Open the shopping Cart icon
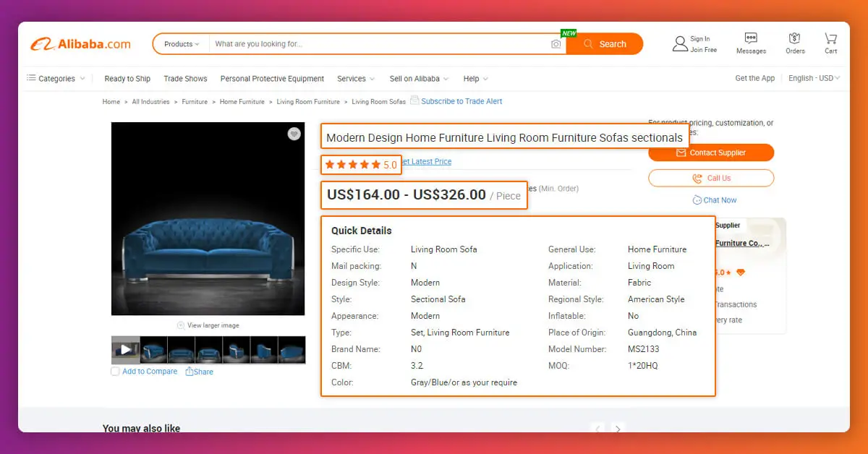868x454 pixels. [830, 43]
